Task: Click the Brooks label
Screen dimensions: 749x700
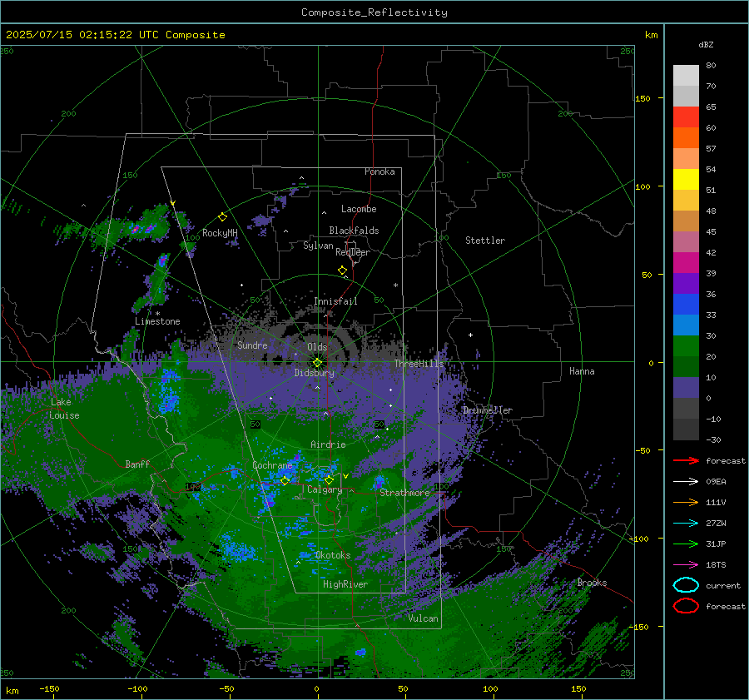Action: tap(592, 583)
